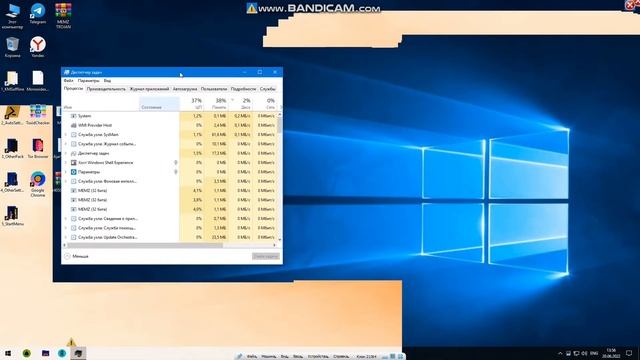Click the red close icon in the screen corner

[629, 4]
